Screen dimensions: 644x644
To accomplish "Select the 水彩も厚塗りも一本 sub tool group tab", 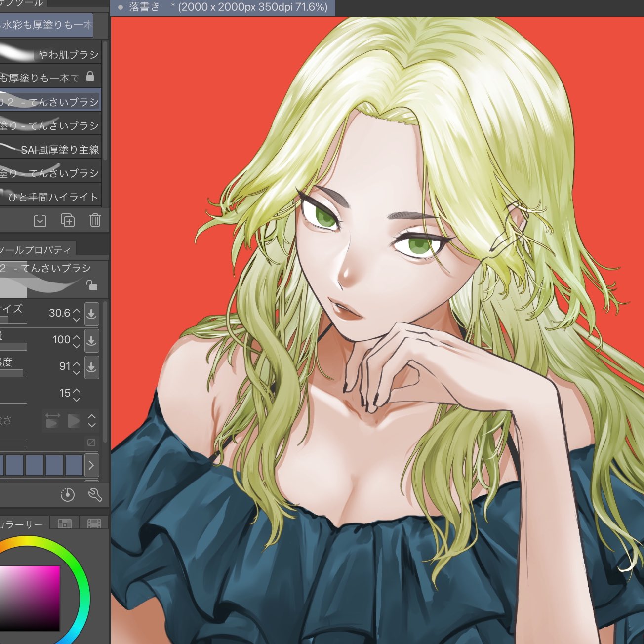I will click(x=46, y=25).
